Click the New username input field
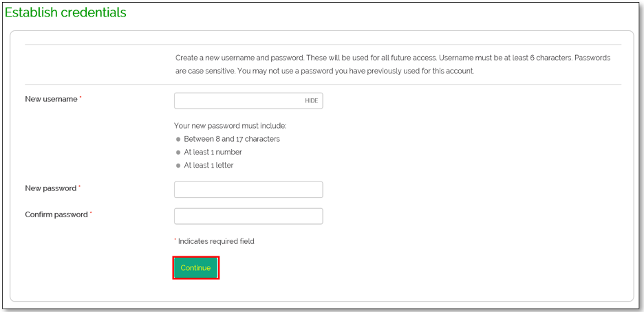The width and height of the screenshot is (644, 312). click(x=237, y=101)
